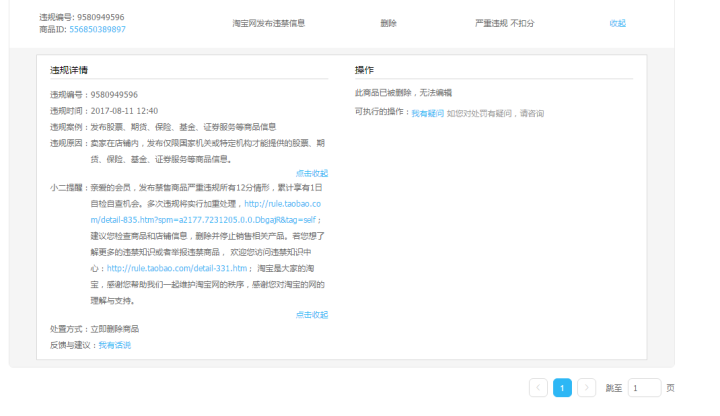Go to the next page arrow
Screen dimensions: 720x416
(x=587, y=388)
